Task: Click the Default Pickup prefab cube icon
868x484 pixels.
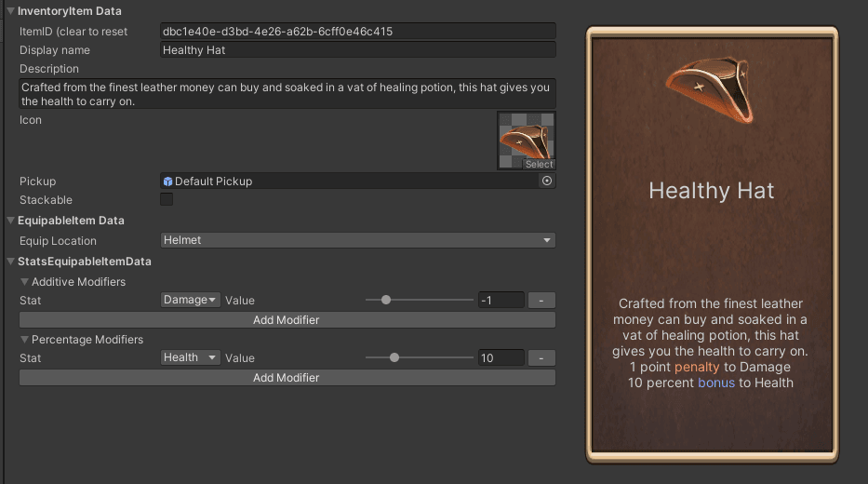Action: pyautogui.click(x=167, y=181)
